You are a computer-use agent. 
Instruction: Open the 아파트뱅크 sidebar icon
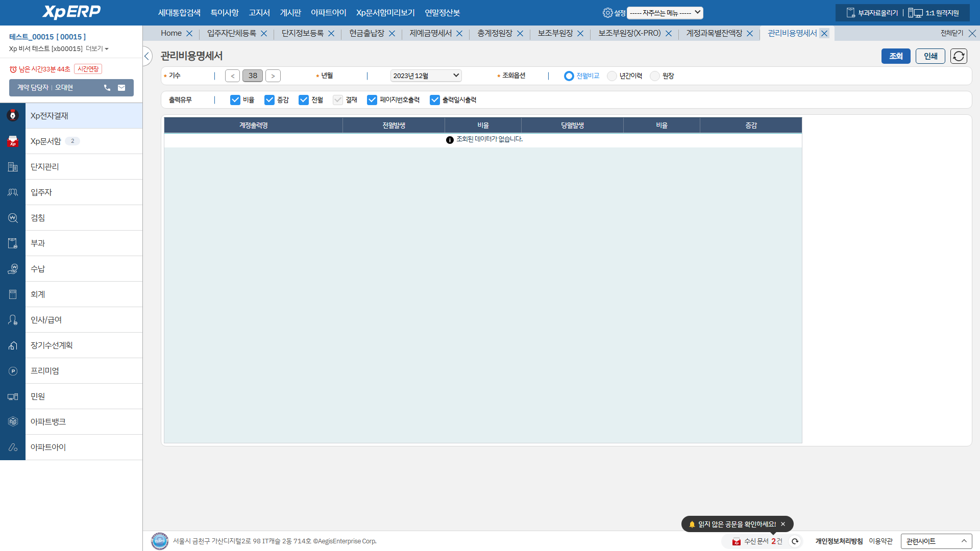click(13, 422)
